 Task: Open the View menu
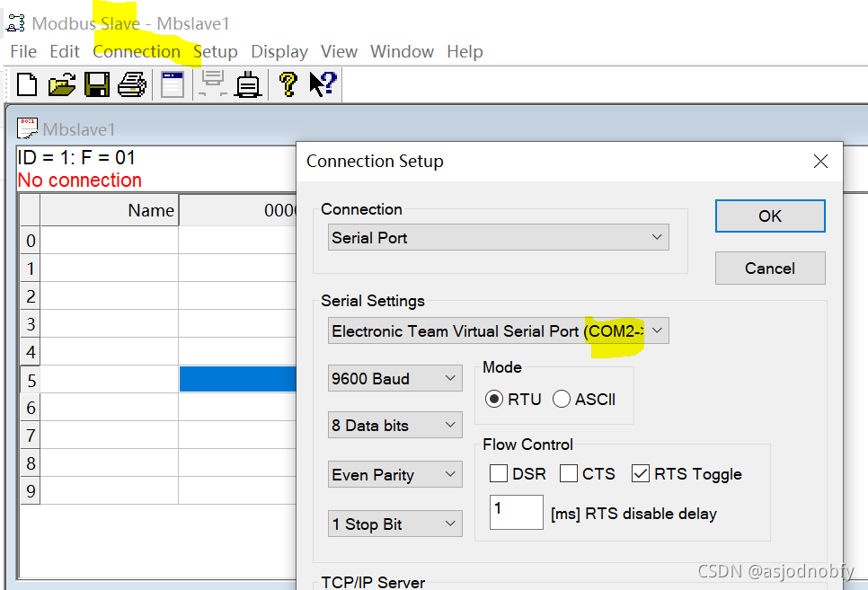[x=339, y=51]
